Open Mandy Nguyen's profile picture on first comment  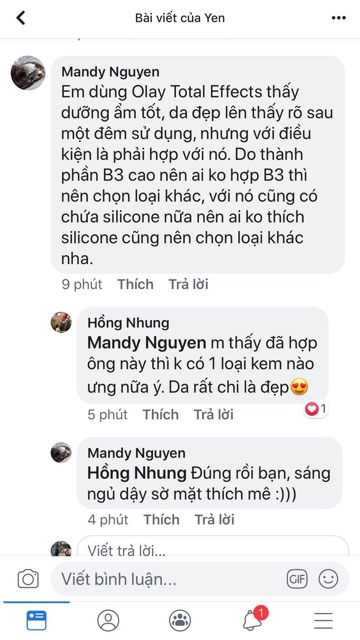click(28, 73)
